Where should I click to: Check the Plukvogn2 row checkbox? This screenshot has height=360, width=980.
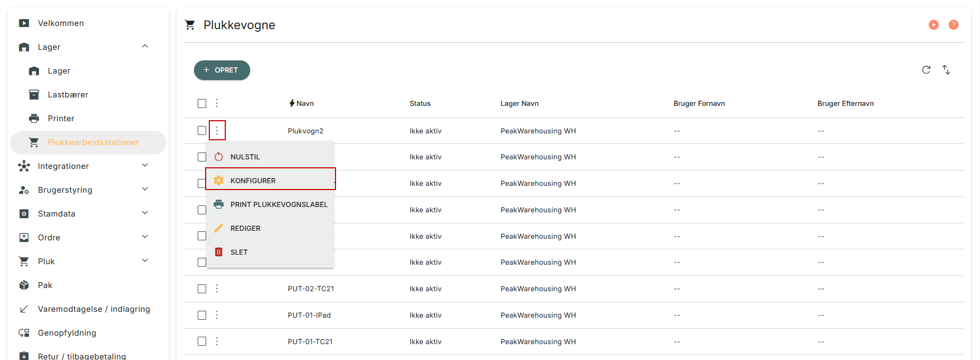[x=202, y=130]
